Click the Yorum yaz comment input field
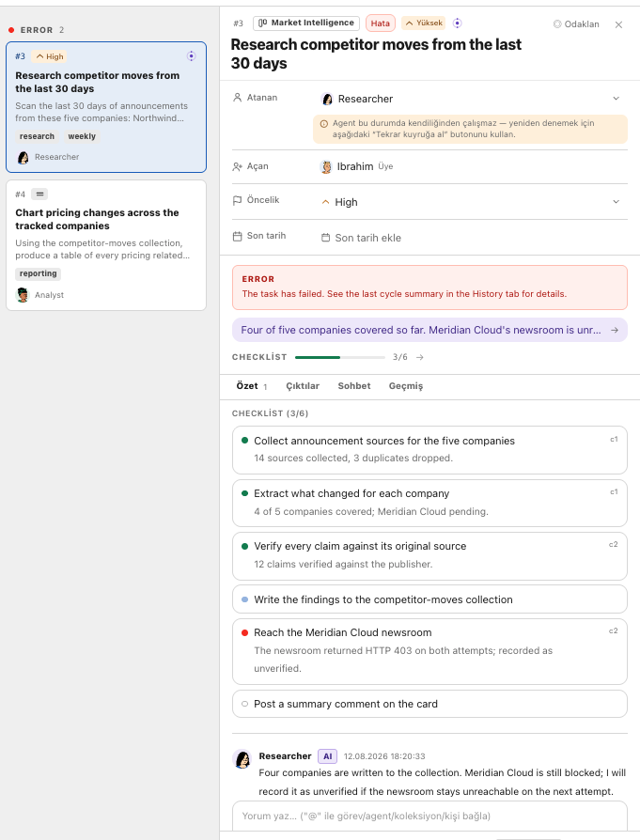This screenshot has height=840, width=640. 429,816
